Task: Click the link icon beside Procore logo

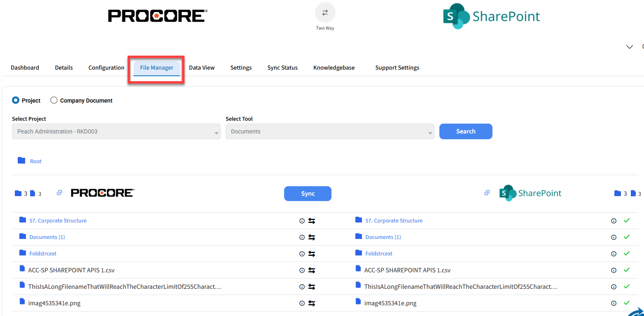Action: point(59,193)
